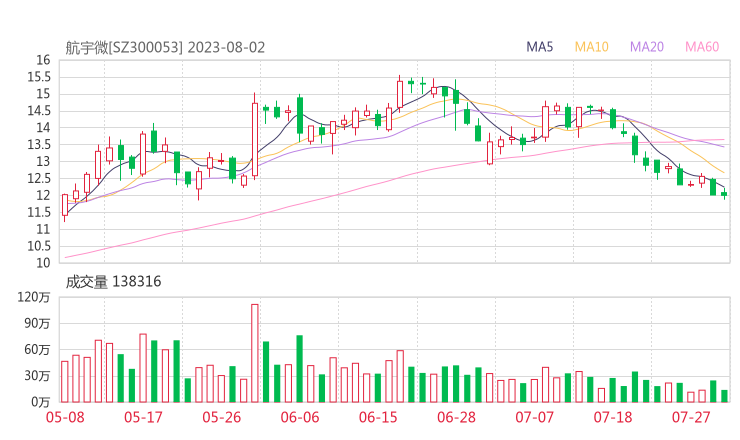Click the 10.5 price axis label

(39, 246)
